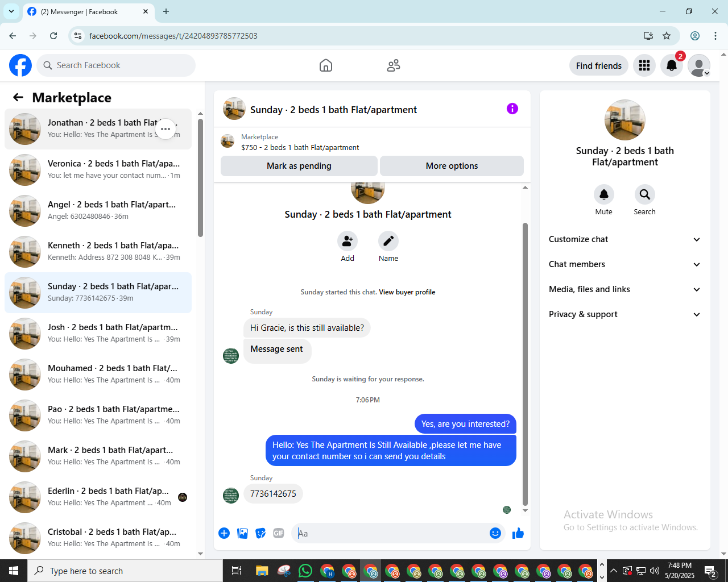Open View buyer profile link
The width and height of the screenshot is (728, 582).
tap(407, 292)
